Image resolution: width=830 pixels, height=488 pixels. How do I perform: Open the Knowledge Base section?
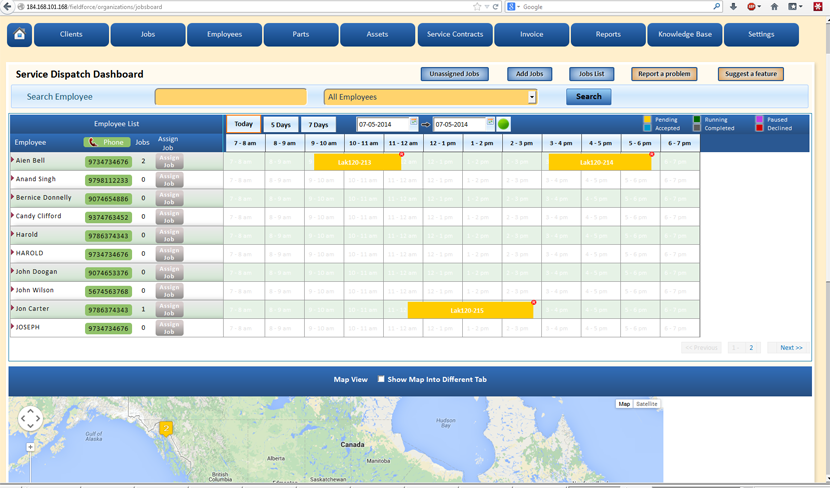(685, 34)
